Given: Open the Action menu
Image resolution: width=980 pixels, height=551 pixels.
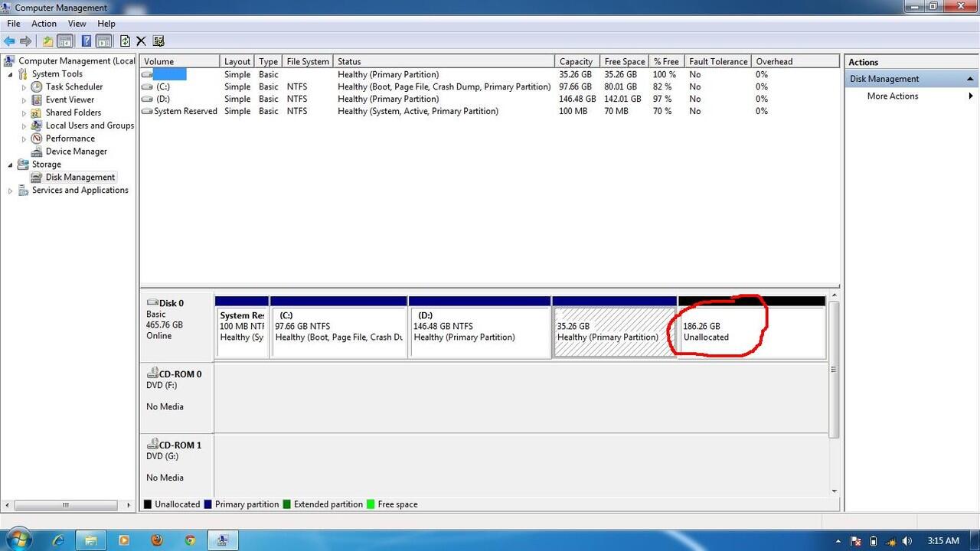Looking at the screenshot, I should (x=44, y=24).
